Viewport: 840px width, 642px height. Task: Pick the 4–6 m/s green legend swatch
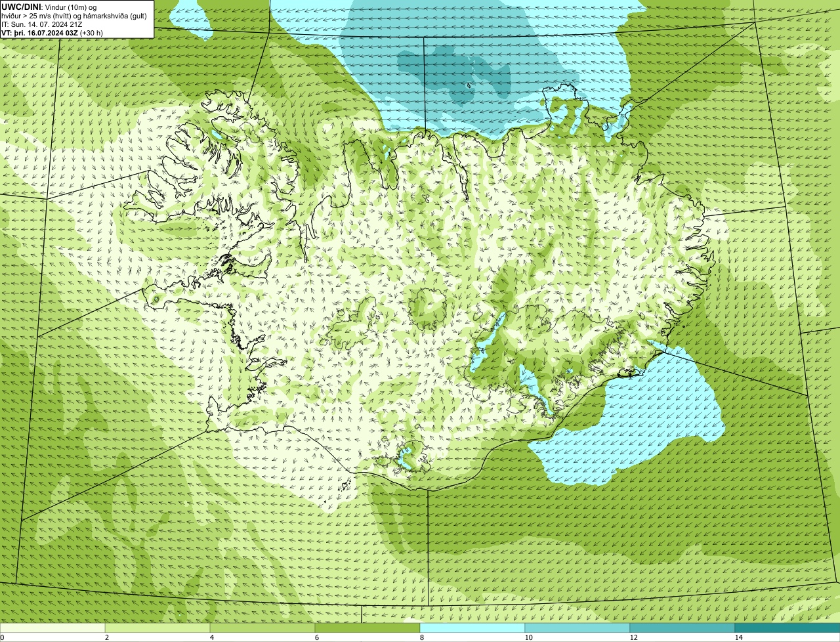click(262, 628)
